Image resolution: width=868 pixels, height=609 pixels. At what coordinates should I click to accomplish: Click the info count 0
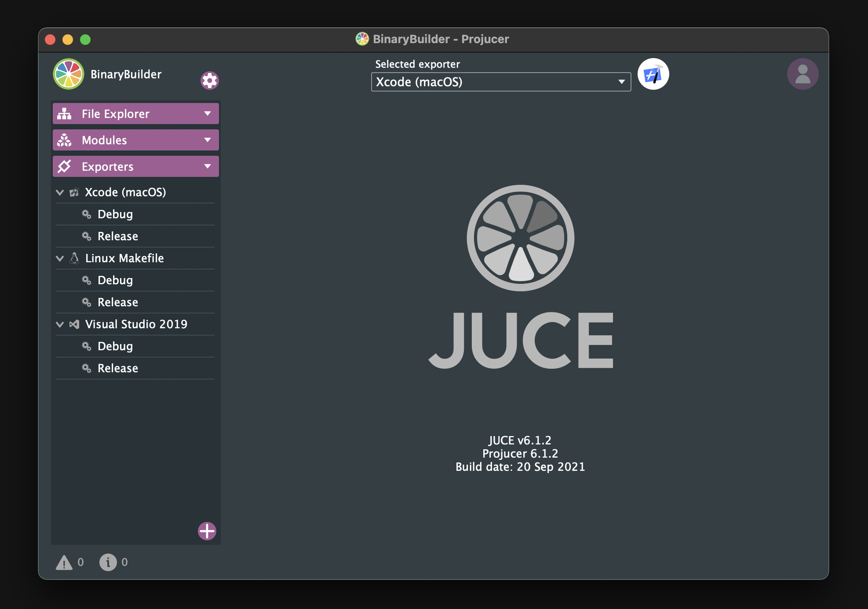click(124, 562)
